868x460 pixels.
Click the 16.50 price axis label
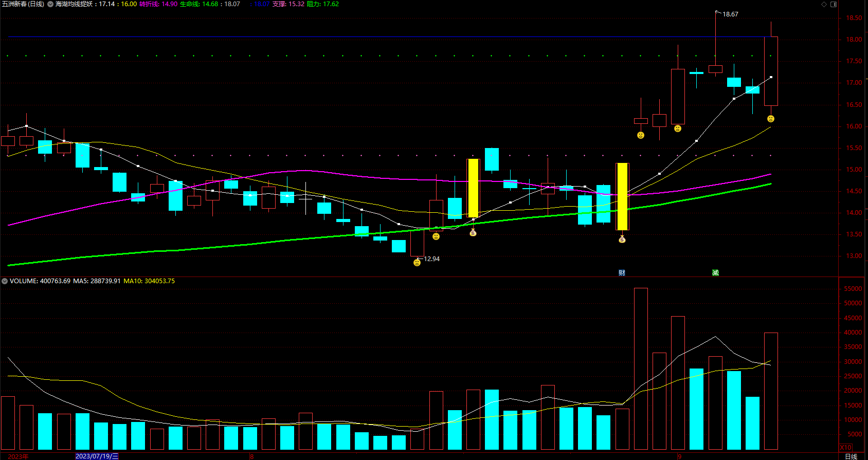point(854,105)
